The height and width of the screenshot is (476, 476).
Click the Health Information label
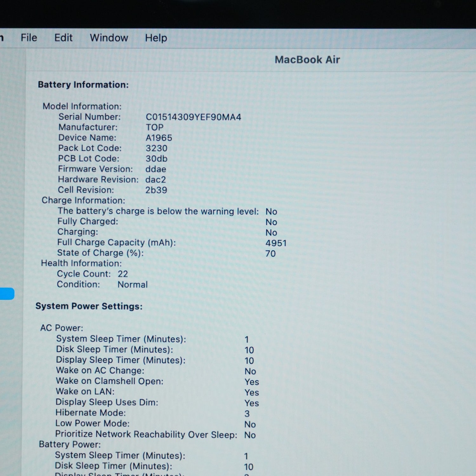(81, 263)
